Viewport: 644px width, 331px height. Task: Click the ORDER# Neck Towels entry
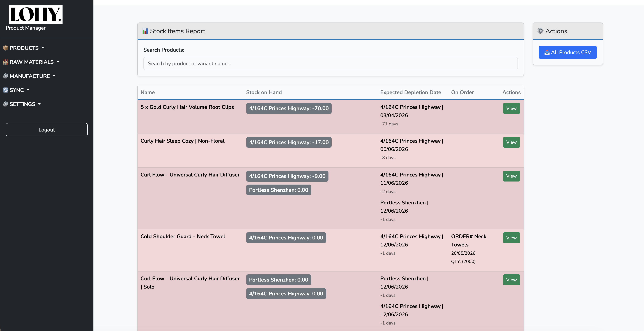[x=468, y=240]
